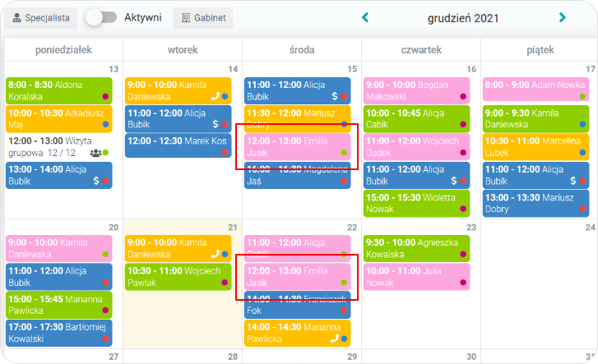Click dollar icon on Alicja Bubik's Friday appointment

[x=573, y=181]
